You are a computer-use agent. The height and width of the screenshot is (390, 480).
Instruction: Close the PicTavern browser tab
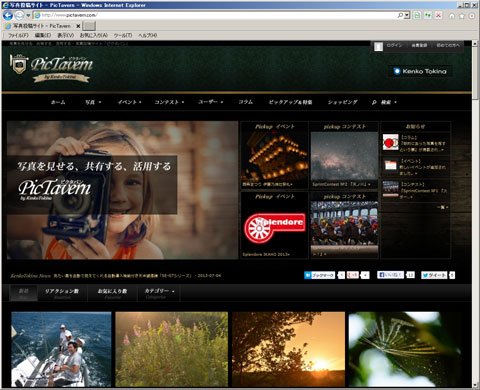(x=78, y=26)
